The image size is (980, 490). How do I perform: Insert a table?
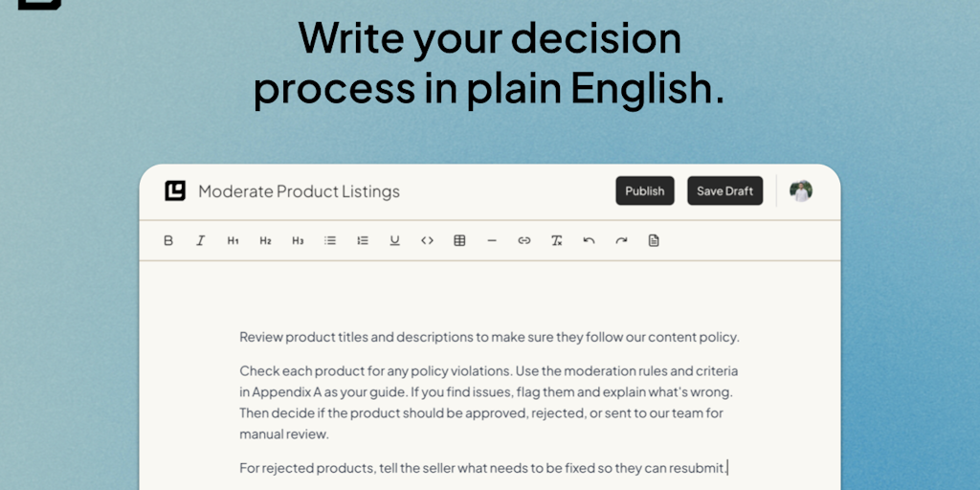pos(459,240)
